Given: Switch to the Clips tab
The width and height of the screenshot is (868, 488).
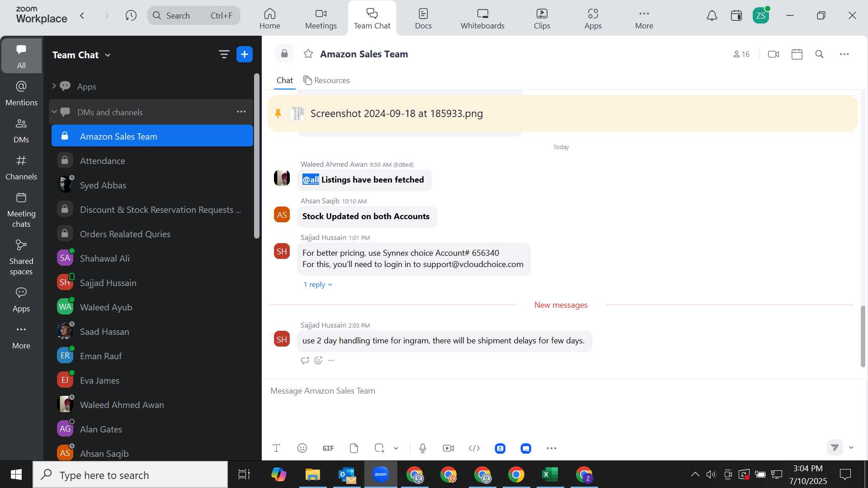Looking at the screenshot, I should click(542, 19).
